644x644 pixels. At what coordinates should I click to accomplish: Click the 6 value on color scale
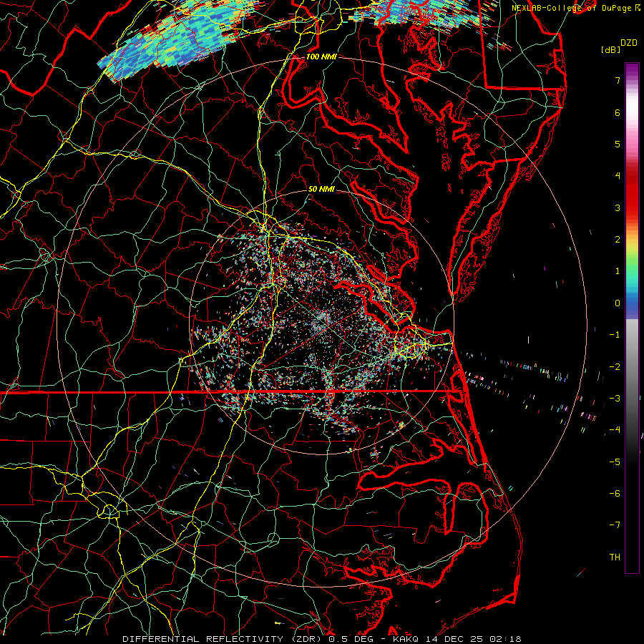618,112
